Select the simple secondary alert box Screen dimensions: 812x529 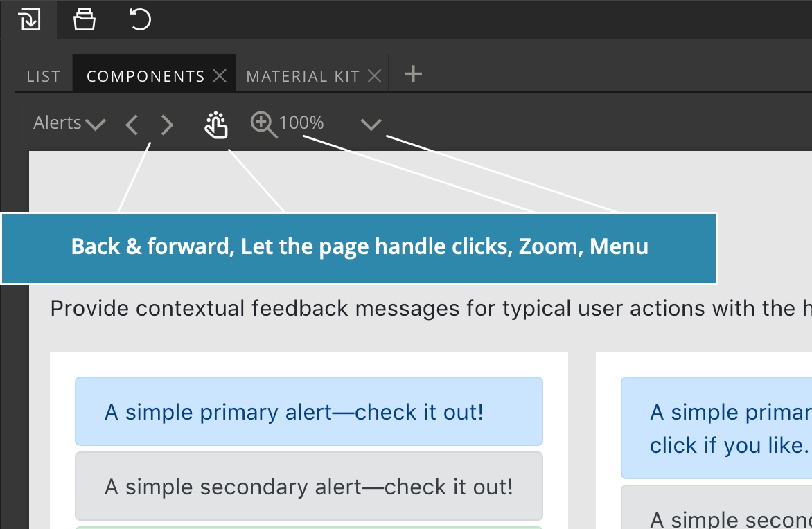click(x=308, y=486)
